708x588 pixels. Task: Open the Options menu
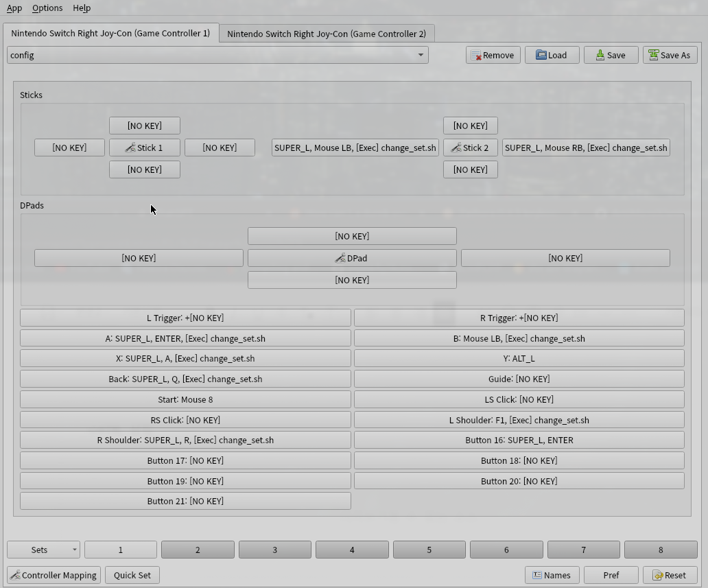click(47, 8)
